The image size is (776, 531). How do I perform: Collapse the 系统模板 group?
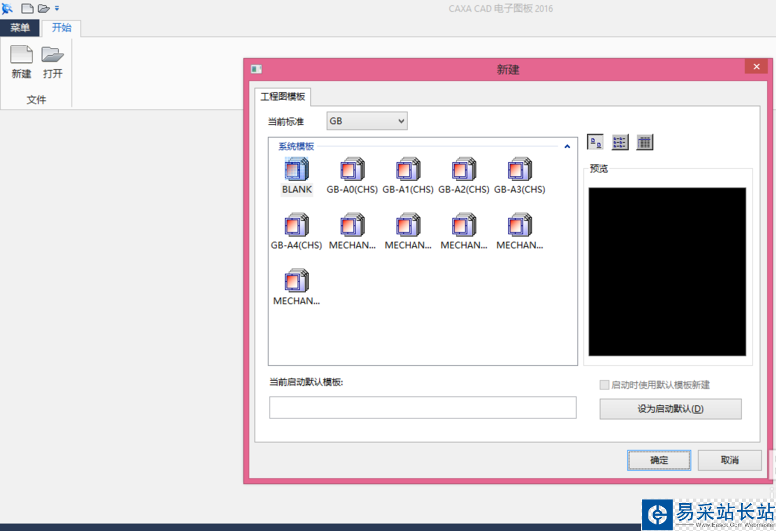[567, 146]
